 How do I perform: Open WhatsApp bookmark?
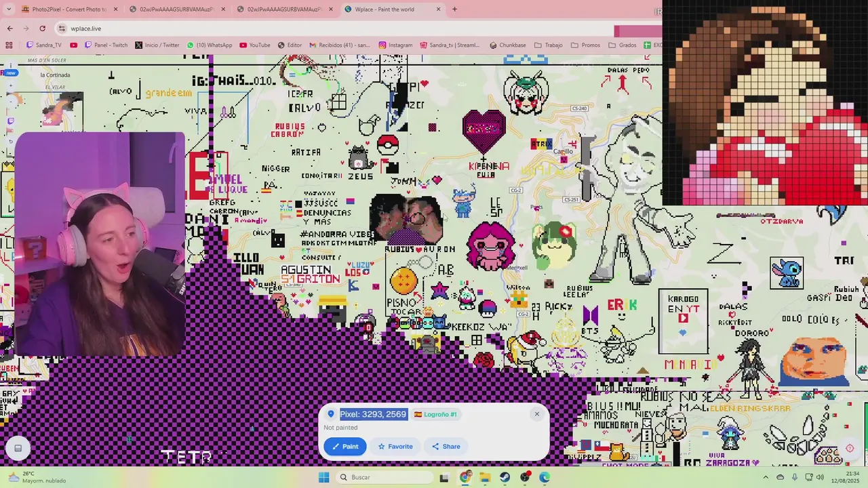tap(210, 45)
